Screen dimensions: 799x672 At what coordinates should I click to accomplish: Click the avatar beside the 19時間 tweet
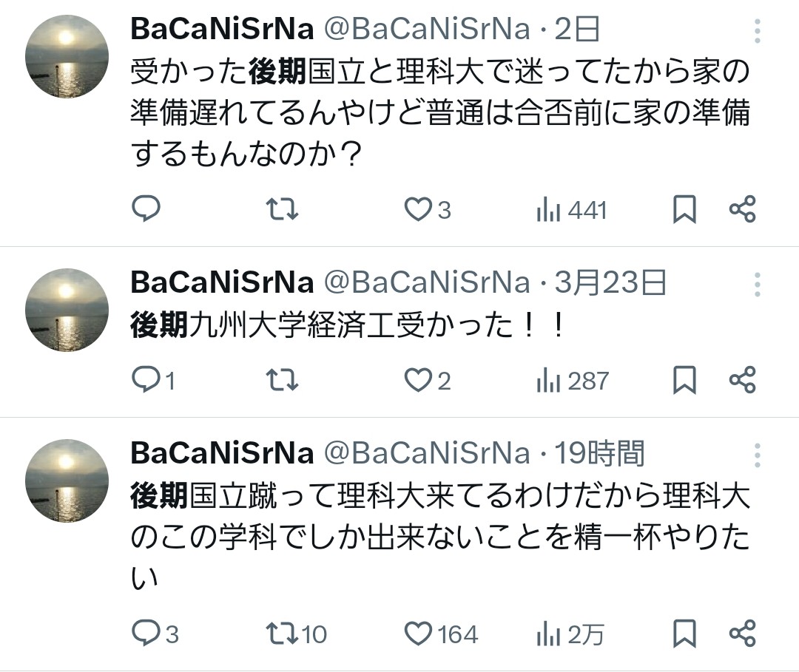[x=67, y=481]
